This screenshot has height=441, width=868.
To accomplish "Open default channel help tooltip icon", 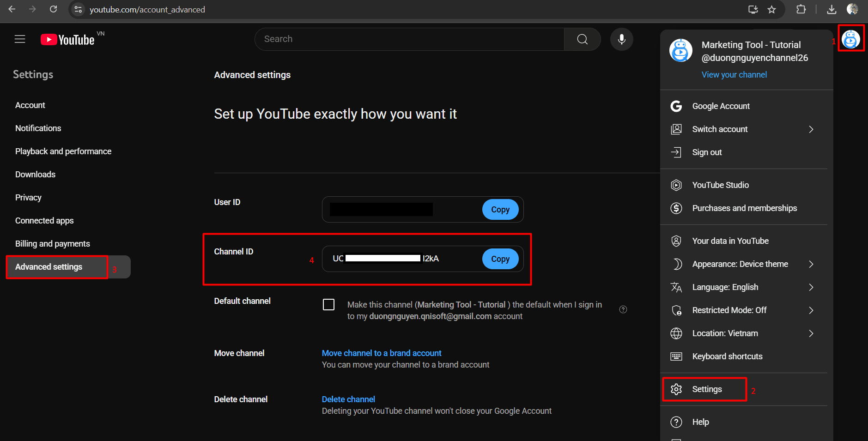I will 623,309.
